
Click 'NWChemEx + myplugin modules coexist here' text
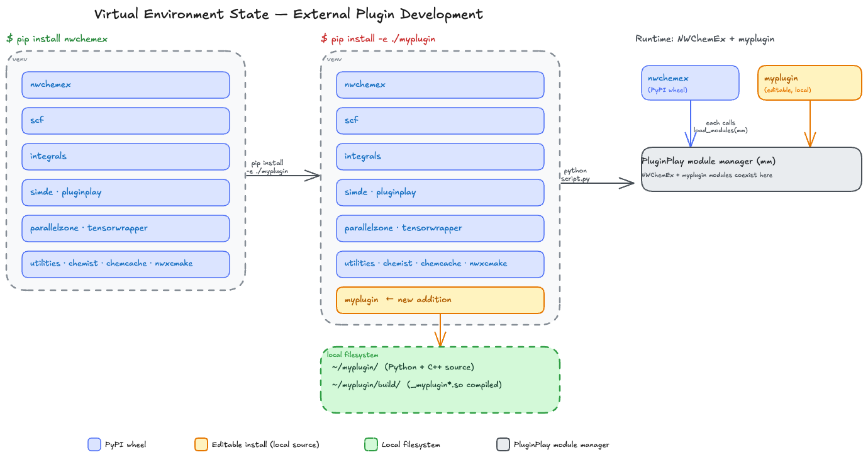707,175
